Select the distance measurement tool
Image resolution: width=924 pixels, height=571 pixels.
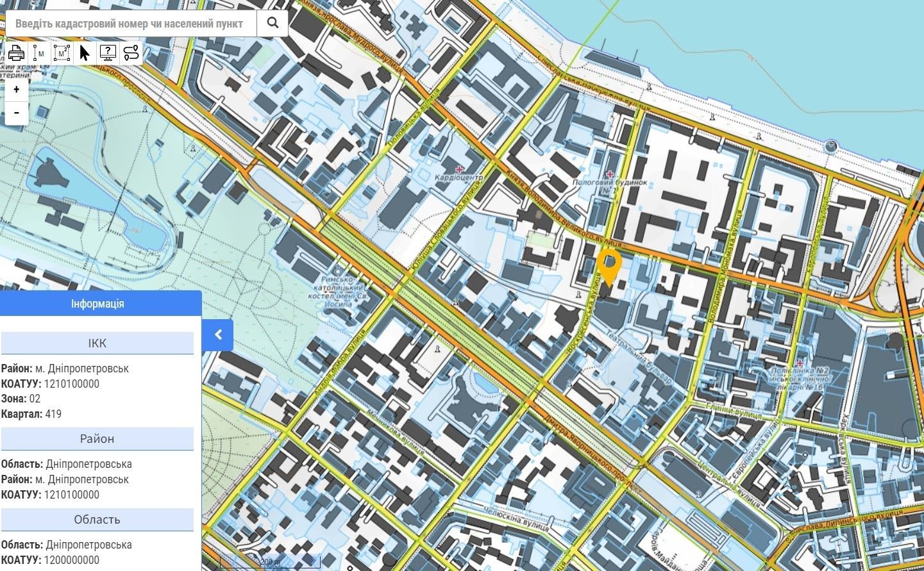39,53
